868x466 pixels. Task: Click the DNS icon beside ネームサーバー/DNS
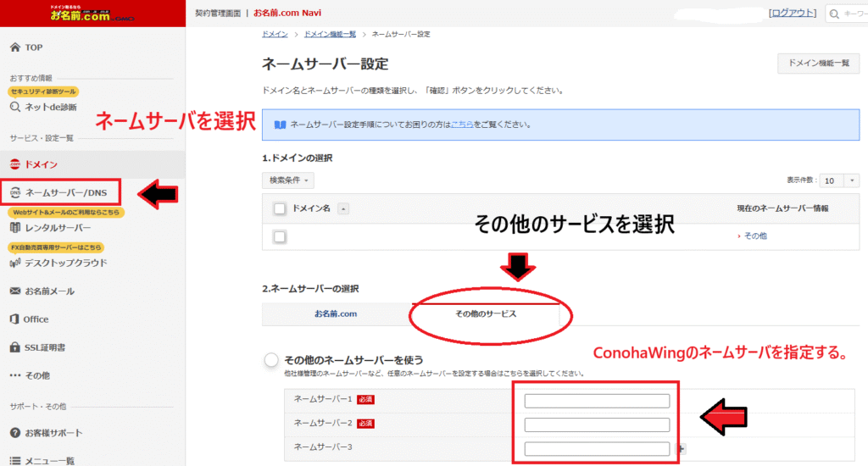[15, 192]
